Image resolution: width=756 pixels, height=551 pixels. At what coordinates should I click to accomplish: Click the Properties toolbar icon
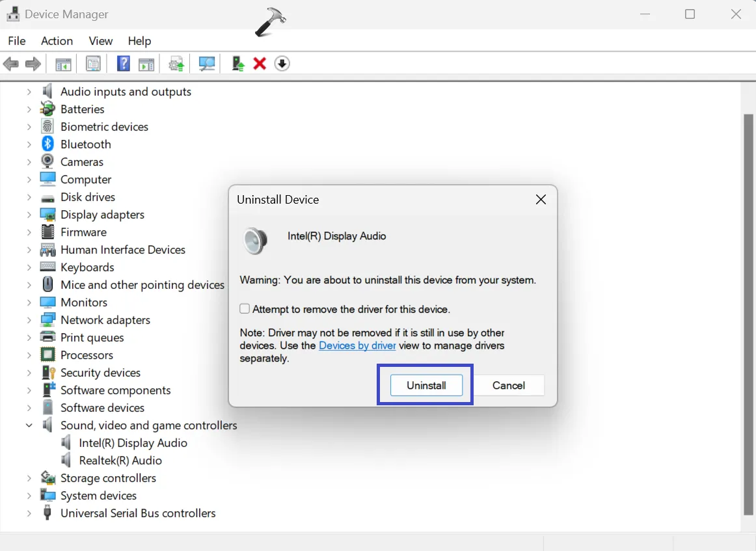point(93,64)
